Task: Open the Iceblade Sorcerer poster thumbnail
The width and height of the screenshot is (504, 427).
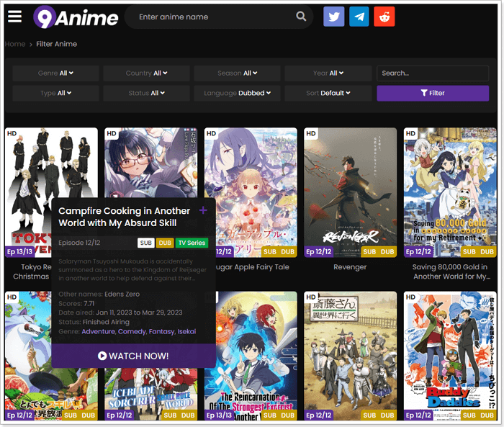Action: coord(150,394)
